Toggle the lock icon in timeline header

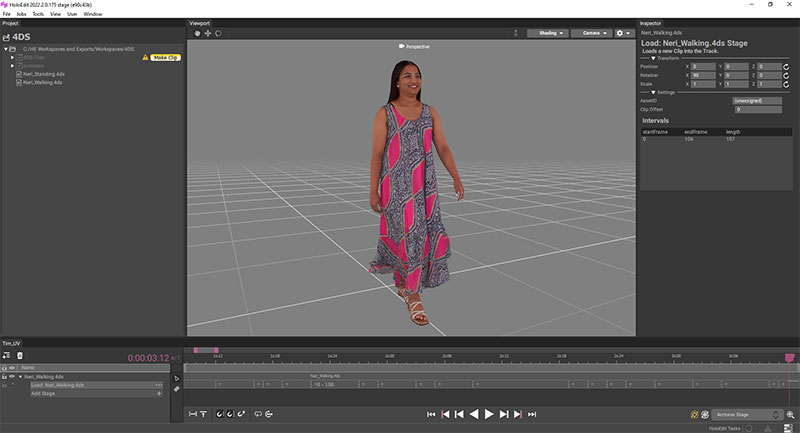tap(4, 367)
